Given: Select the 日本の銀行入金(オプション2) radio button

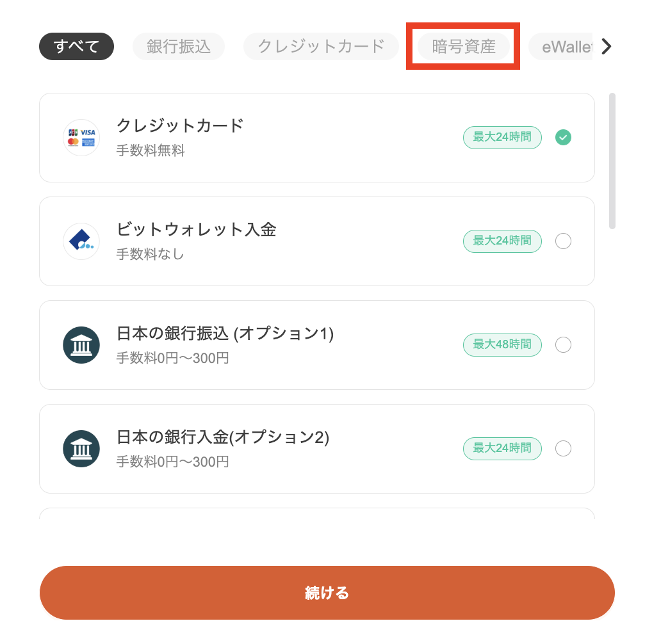Looking at the screenshot, I should coord(563,449).
